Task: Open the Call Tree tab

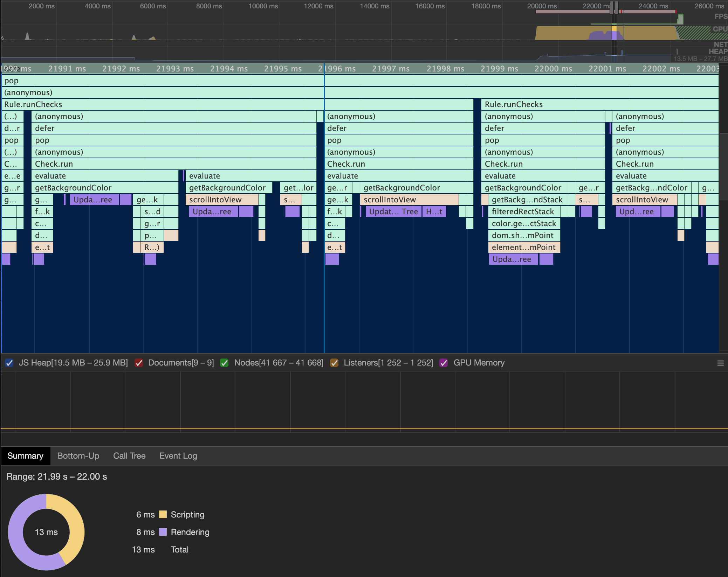Action: pos(129,456)
